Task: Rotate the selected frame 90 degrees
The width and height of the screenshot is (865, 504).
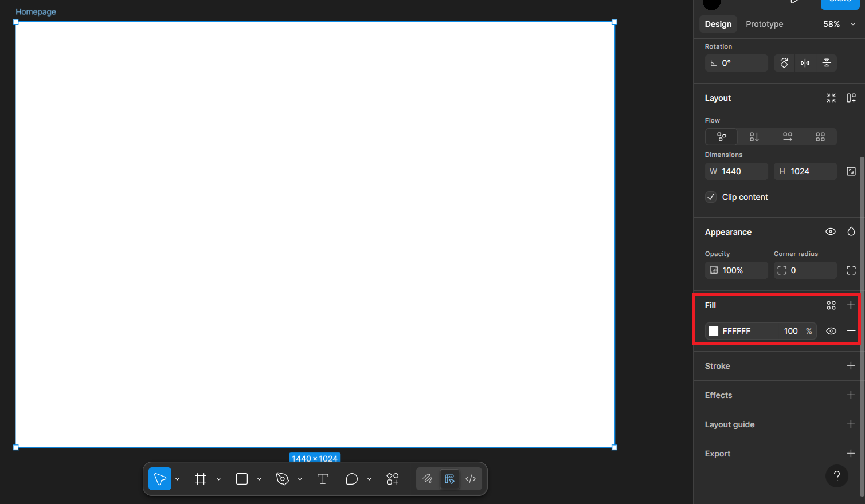Action: (784, 63)
